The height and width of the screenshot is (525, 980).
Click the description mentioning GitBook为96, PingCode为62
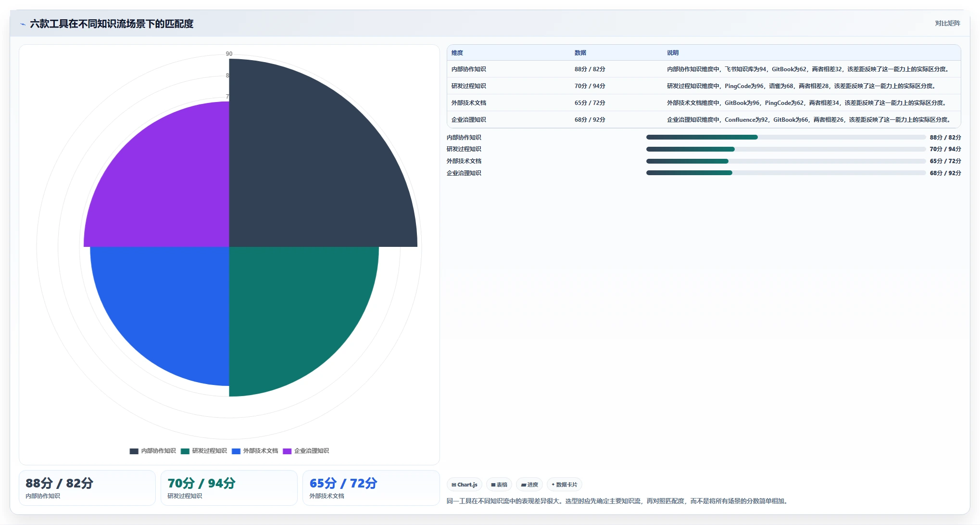point(808,103)
